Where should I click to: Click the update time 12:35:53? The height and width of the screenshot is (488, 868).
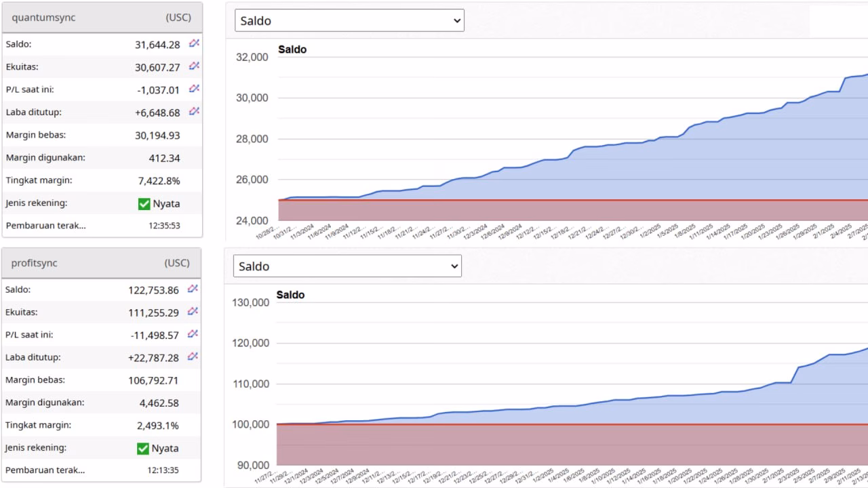tap(165, 226)
